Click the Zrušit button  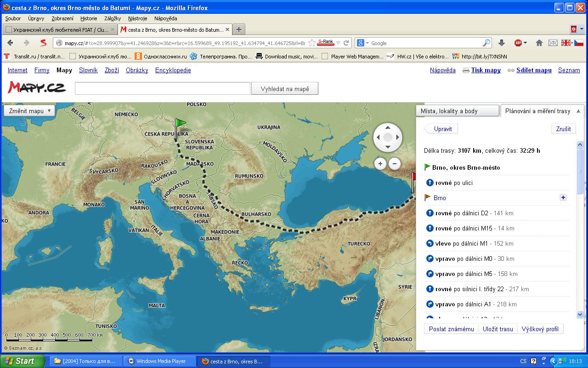click(x=563, y=129)
